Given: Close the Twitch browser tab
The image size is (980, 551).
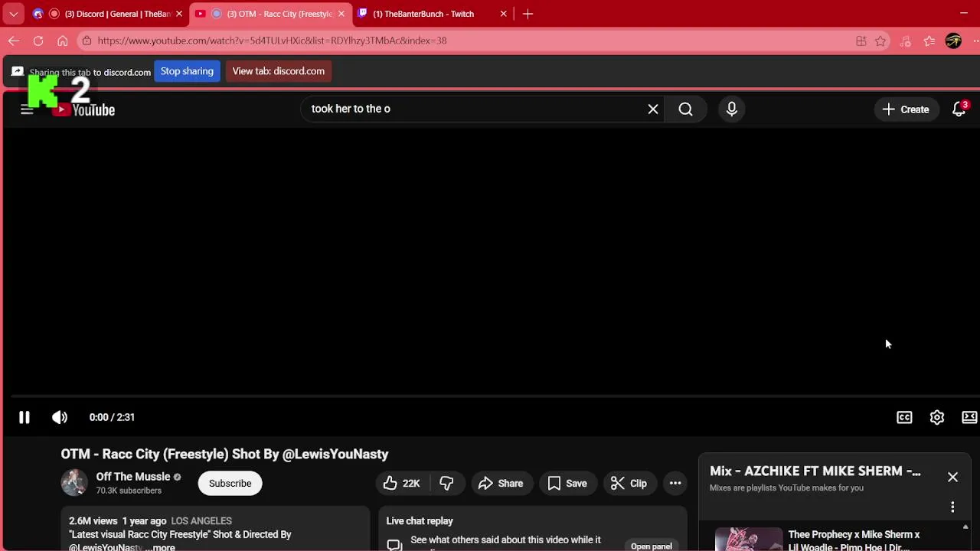Looking at the screenshot, I should 504,14.
